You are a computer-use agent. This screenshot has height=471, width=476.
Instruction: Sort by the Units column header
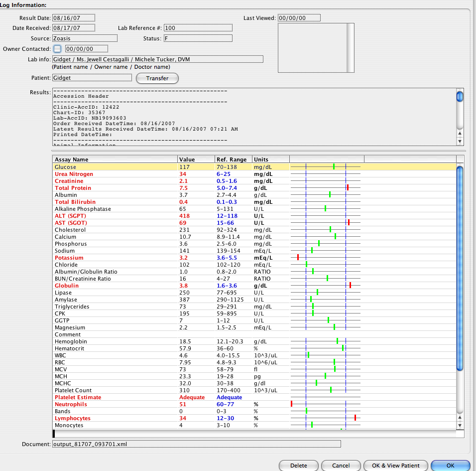[x=271, y=159]
